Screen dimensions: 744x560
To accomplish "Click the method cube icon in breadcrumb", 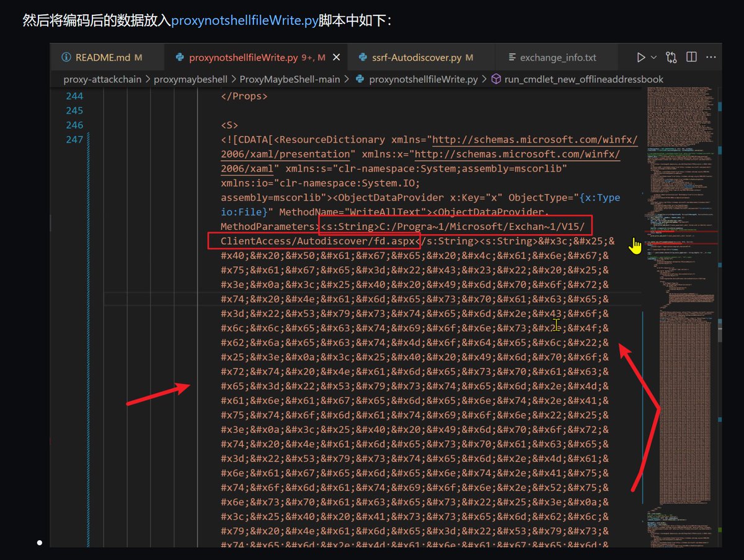I will pyautogui.click(x=496, y=79).
